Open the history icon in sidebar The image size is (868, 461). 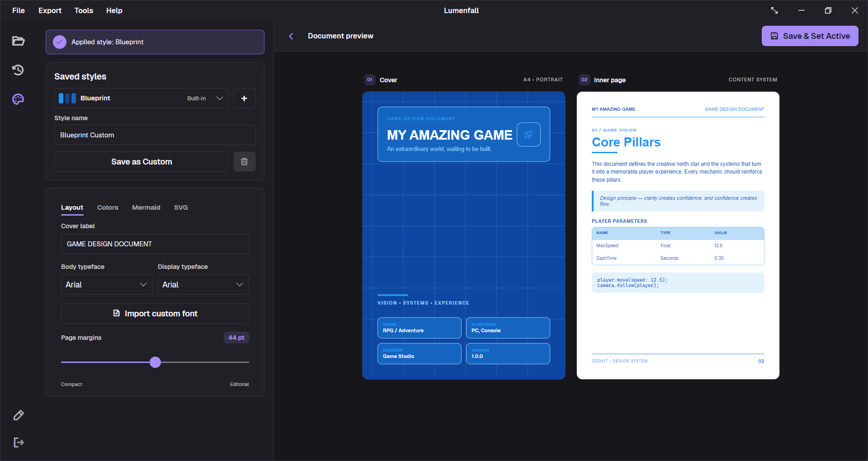tap(18, 70)
